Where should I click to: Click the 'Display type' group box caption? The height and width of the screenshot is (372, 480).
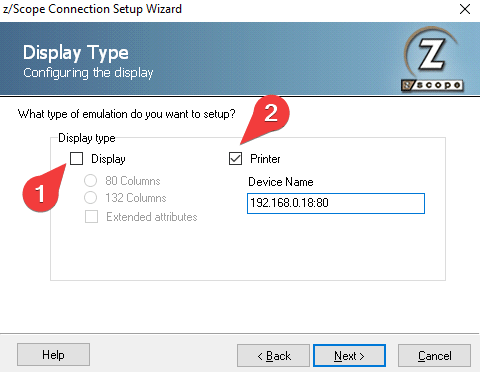(87, 138)
